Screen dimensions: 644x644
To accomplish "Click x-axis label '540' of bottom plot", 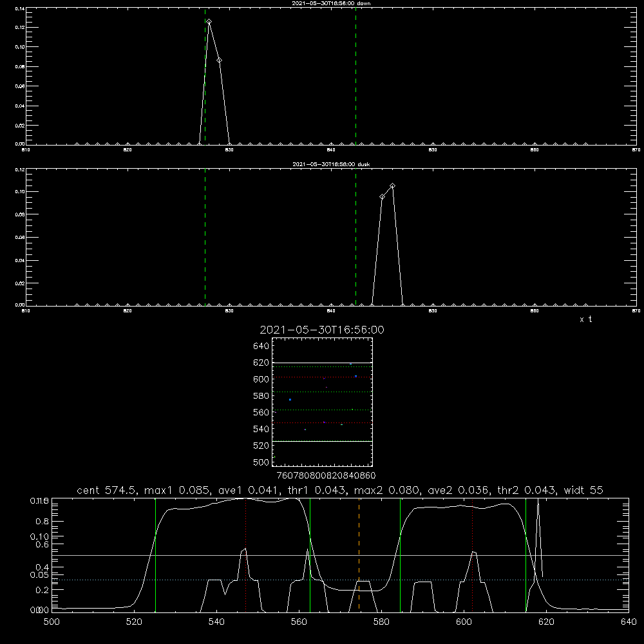I will coord(216,622).
